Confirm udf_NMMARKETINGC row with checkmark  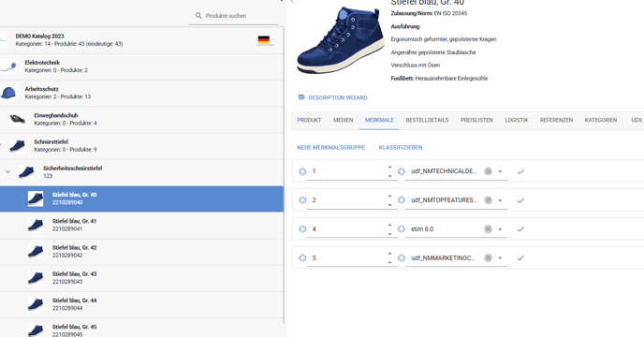point(520,258)
